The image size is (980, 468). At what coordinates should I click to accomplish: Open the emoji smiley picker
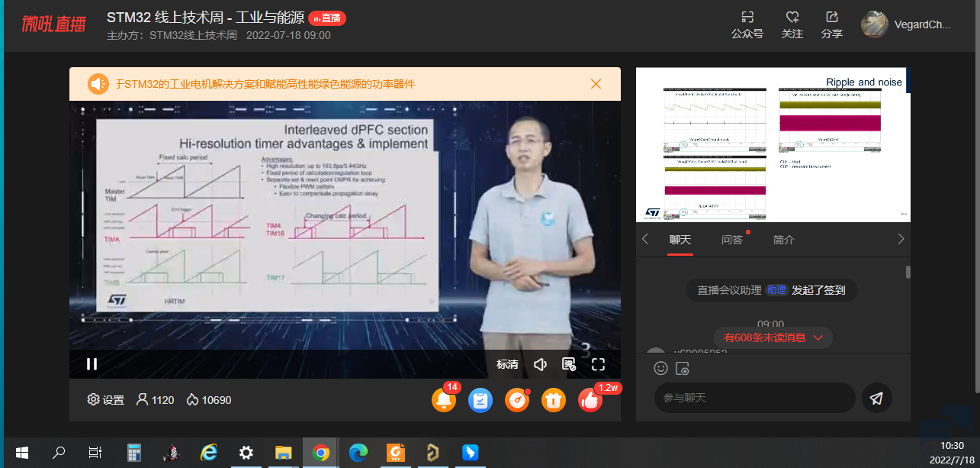[x=661, y=368]
